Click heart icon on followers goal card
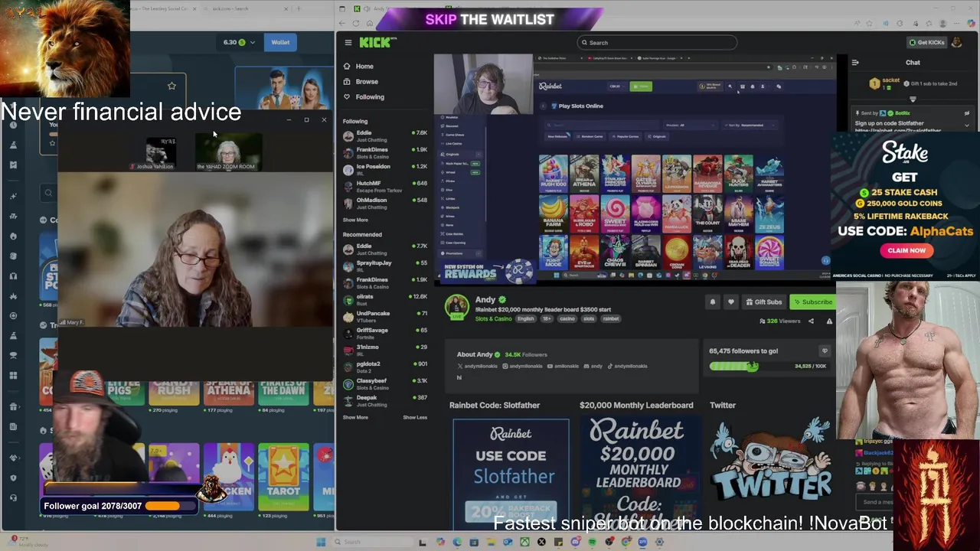This screenshot has width=980, height=551. [825, 351]
